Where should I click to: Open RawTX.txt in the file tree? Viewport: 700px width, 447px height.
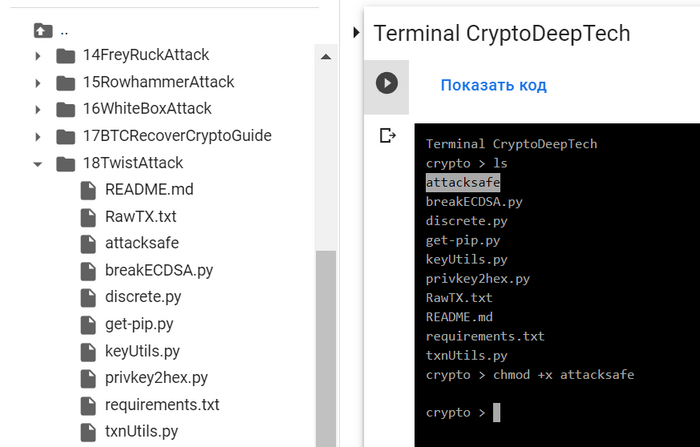[140, 217]
